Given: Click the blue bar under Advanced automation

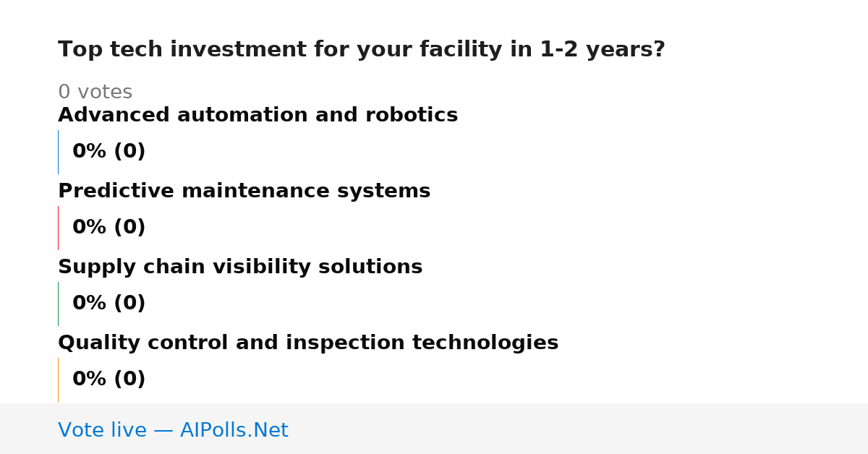Looking at the screenshot, I should 58,152.
